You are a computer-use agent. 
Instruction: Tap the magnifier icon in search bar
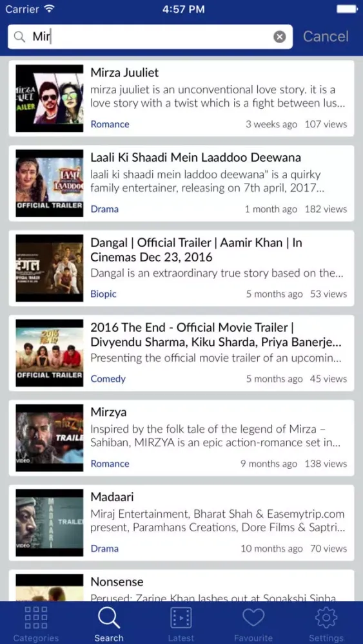point(19,37)
